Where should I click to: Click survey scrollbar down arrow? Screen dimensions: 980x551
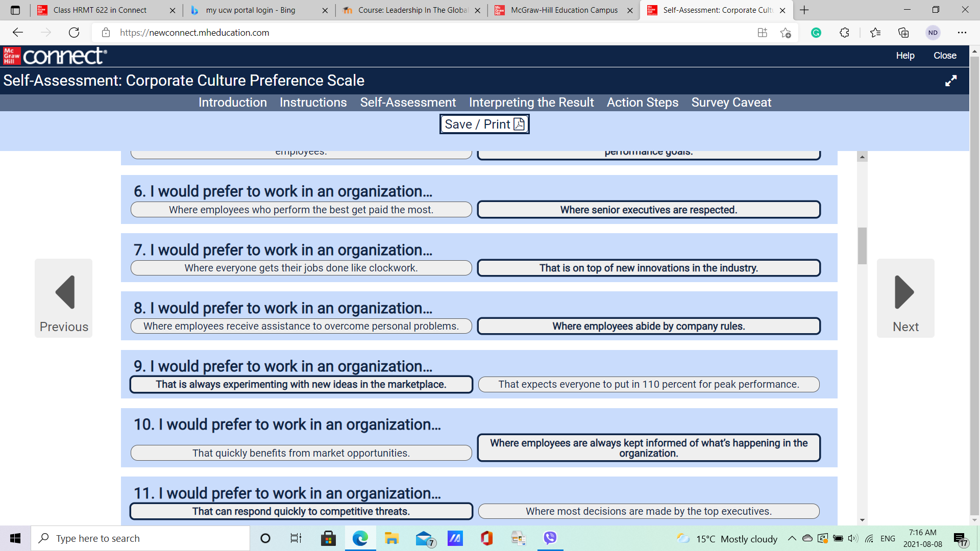[862, 520]
